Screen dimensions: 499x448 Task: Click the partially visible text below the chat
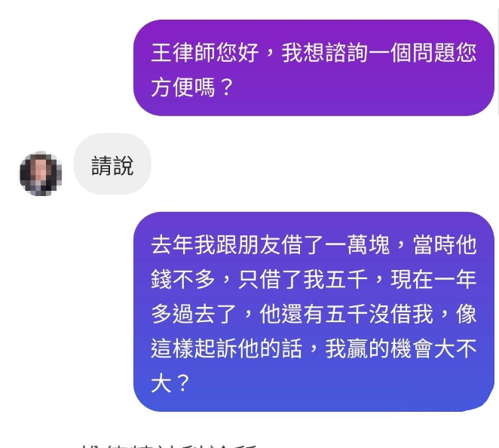pyautogui.click(x=169, y=445)
